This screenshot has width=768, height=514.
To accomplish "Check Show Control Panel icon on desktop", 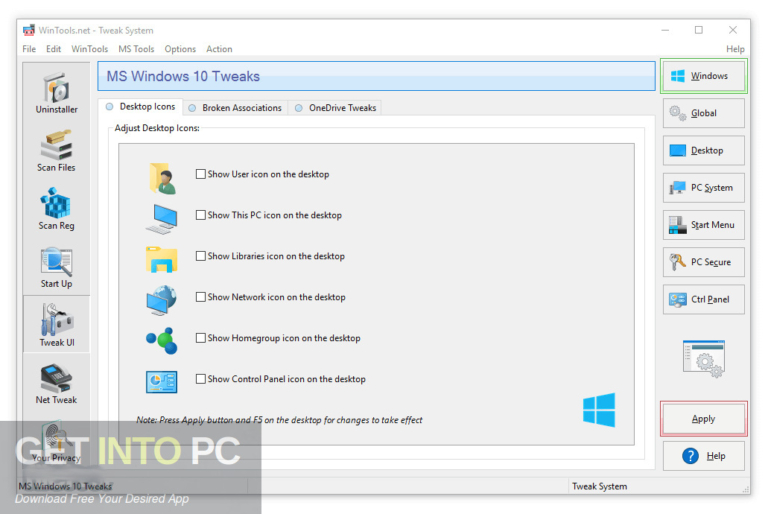I will click(200, 379).
